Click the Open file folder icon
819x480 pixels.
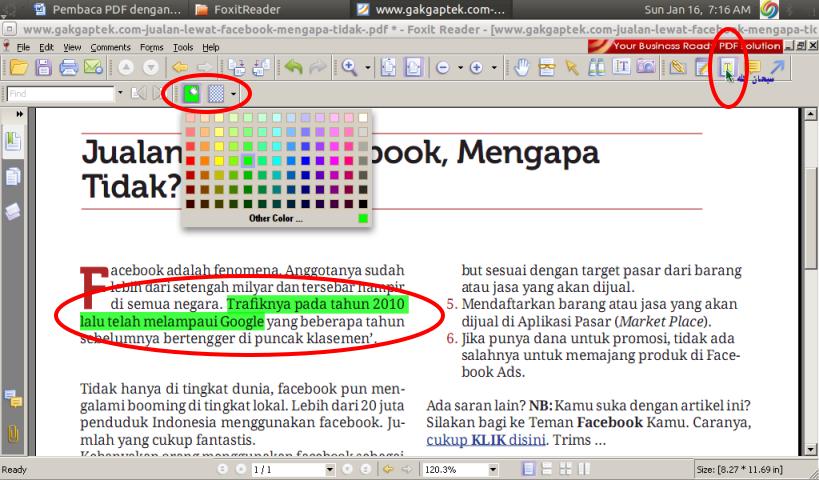click(18, 67)
